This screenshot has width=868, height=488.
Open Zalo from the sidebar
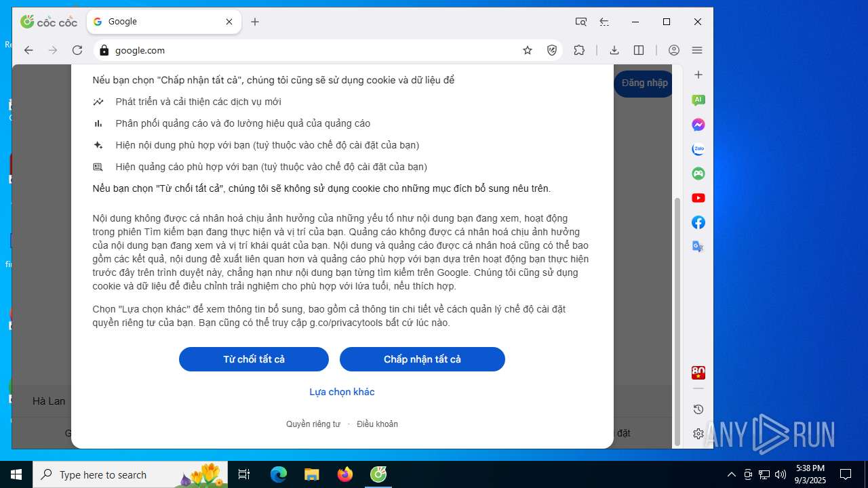click(x=698, y=149)
